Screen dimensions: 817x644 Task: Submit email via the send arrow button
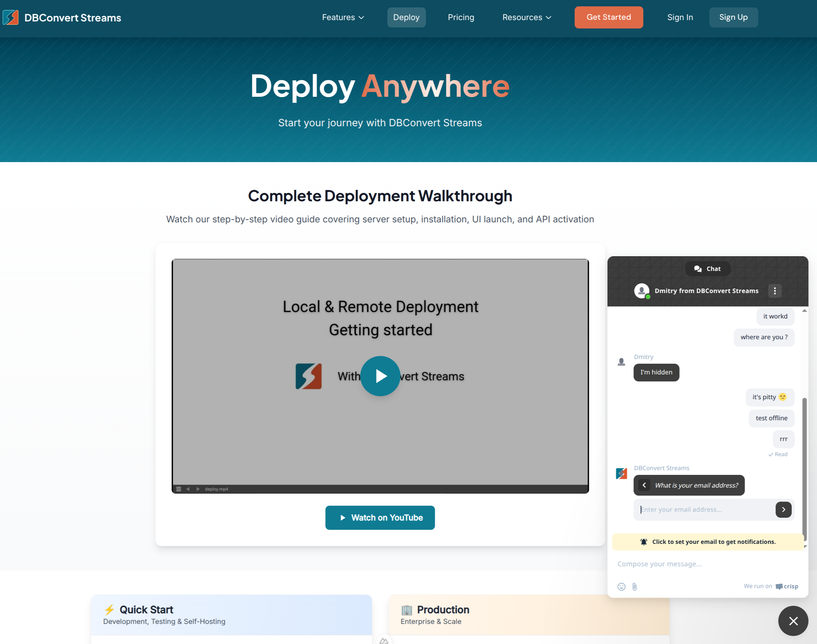pos(784,509)
